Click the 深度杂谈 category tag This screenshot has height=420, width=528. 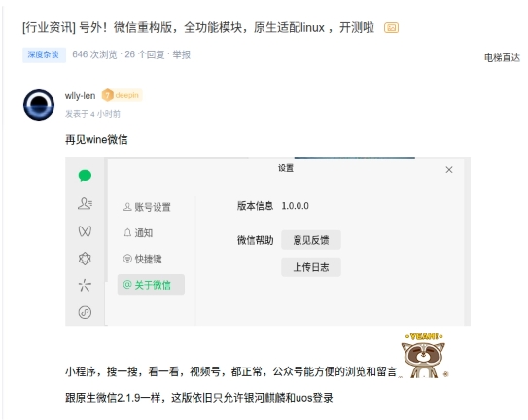pyautogui.click(x=44, y=54)
